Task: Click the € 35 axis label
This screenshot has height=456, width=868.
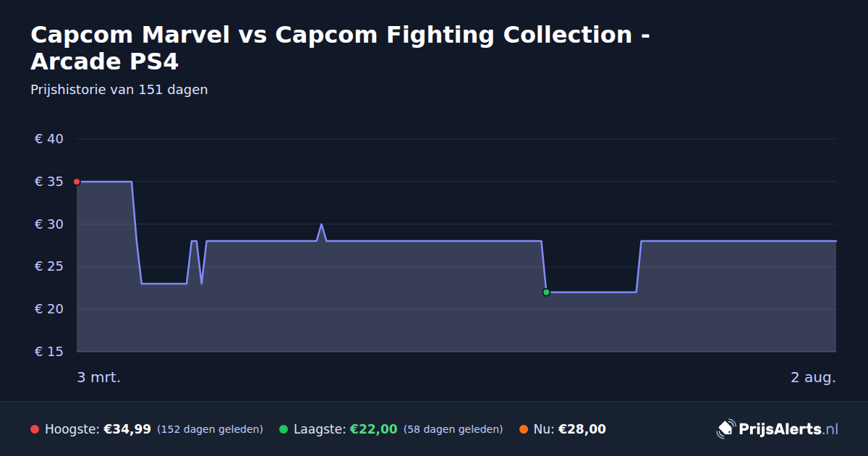Action: [49, 182]
